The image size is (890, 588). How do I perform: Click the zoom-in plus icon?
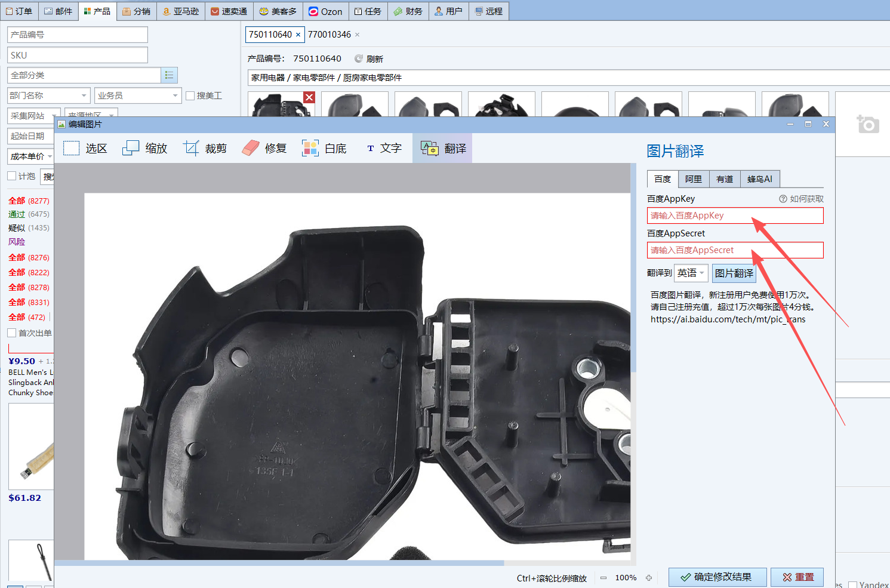coord(649,578)
